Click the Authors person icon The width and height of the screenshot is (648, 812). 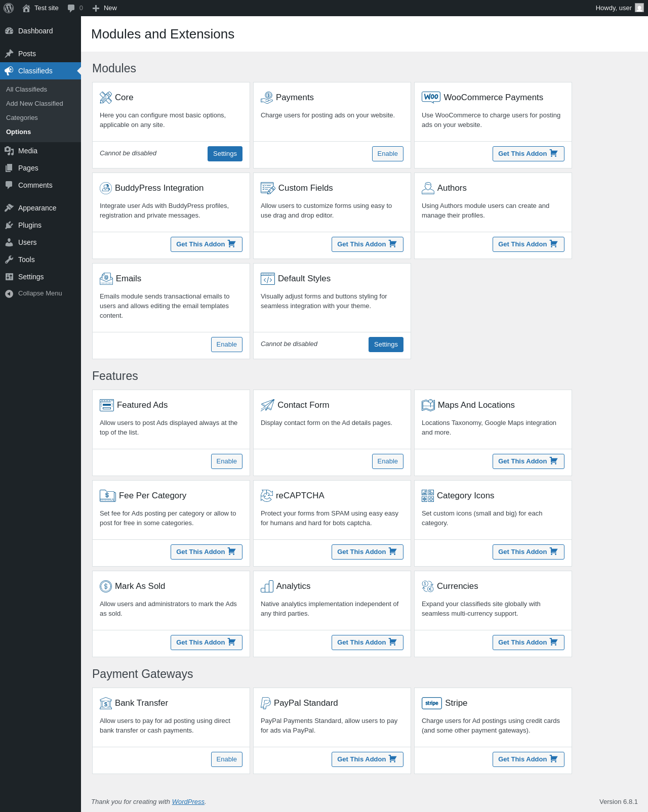428,188
